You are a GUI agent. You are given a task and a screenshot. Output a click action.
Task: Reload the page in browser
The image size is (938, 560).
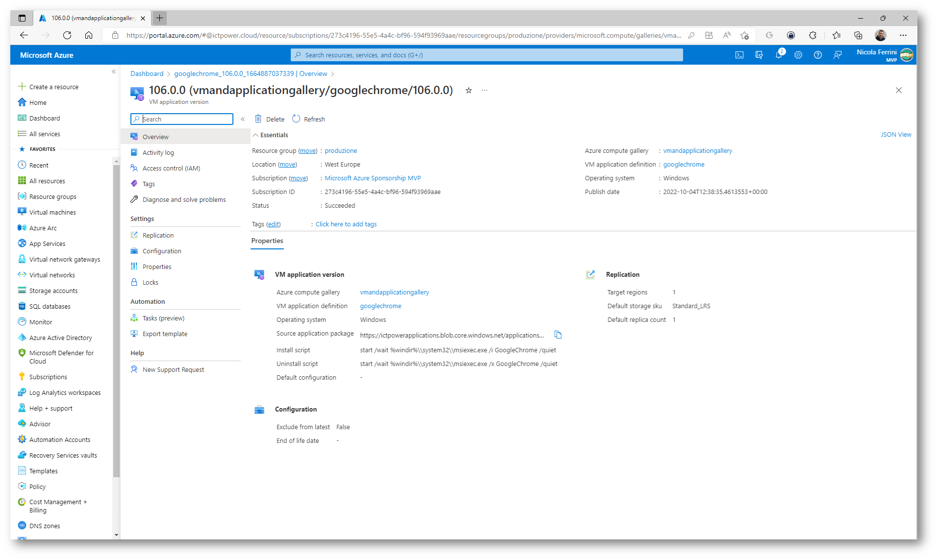click(67, 35)
